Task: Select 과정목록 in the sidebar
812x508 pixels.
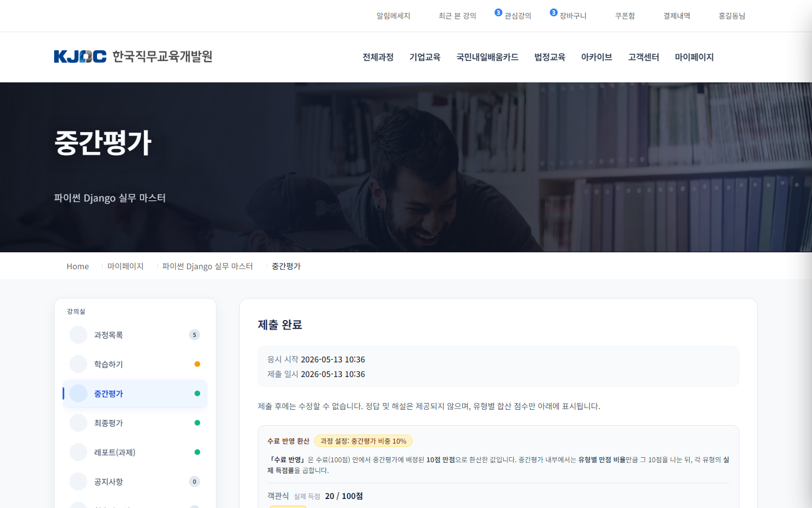Action: pyautogui.click(x=135, y=335)
